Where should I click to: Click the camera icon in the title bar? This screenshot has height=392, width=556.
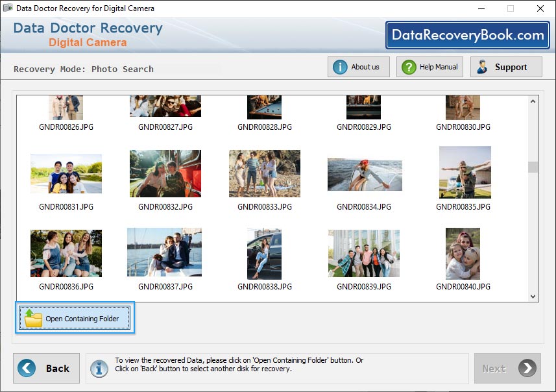(7, 8)
